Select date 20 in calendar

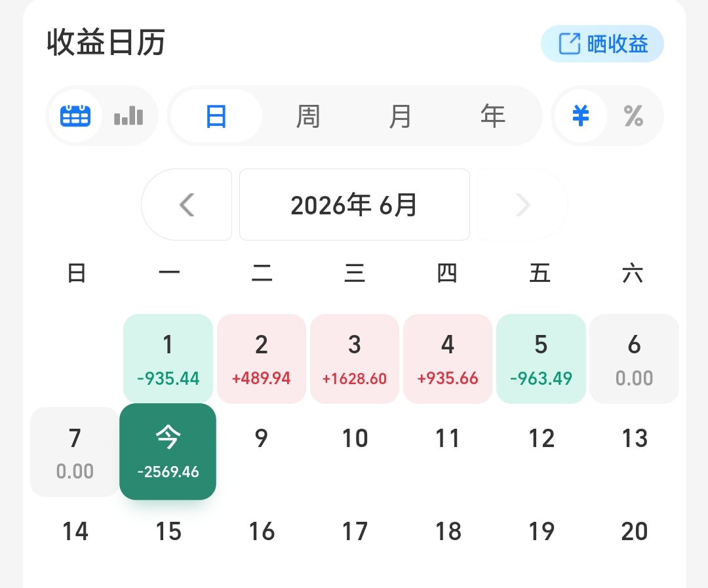point(635,532)
